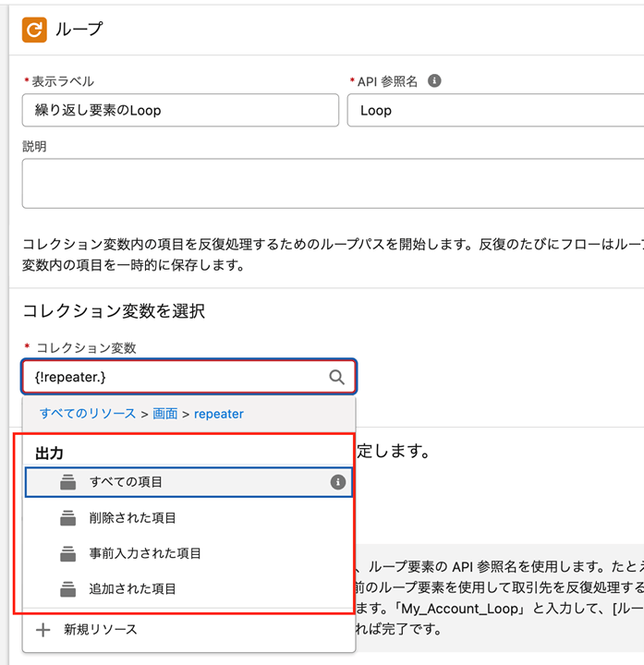
Task: Choose the 削除された項目 option
Action: [132, 518]
